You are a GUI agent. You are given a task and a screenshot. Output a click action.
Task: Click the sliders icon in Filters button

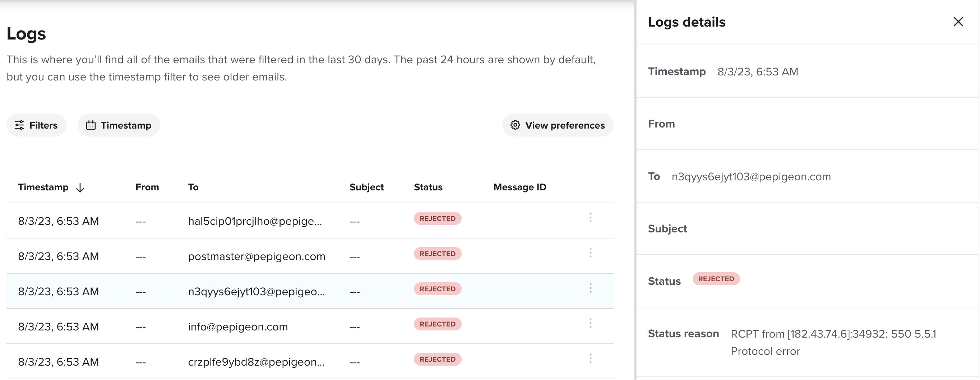point(19,125)
